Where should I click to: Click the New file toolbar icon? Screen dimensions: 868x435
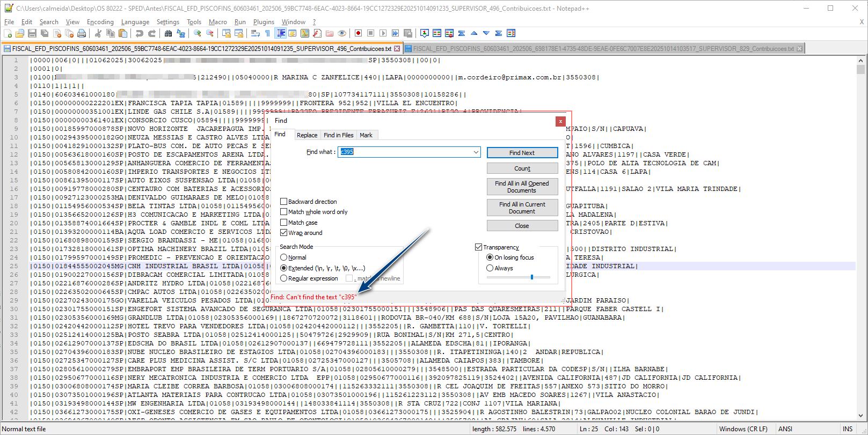point(8,33)
